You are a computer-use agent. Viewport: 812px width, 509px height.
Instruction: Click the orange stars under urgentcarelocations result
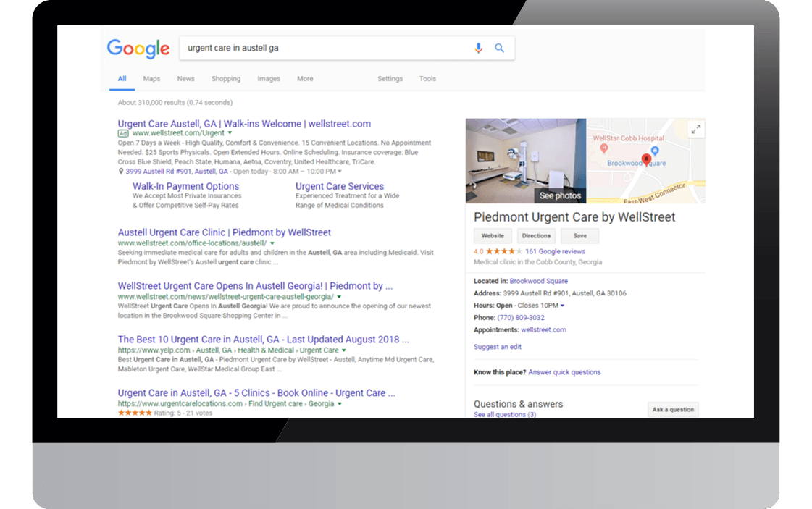click(135, 413)
